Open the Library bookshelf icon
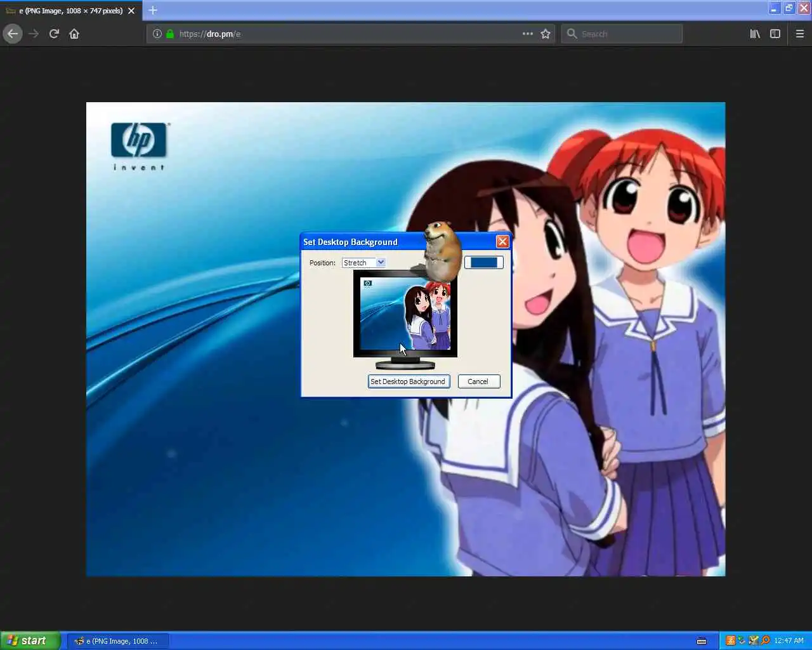Image resolution: width=812 pixels, height=650 pixels. (x=755, y=34)
